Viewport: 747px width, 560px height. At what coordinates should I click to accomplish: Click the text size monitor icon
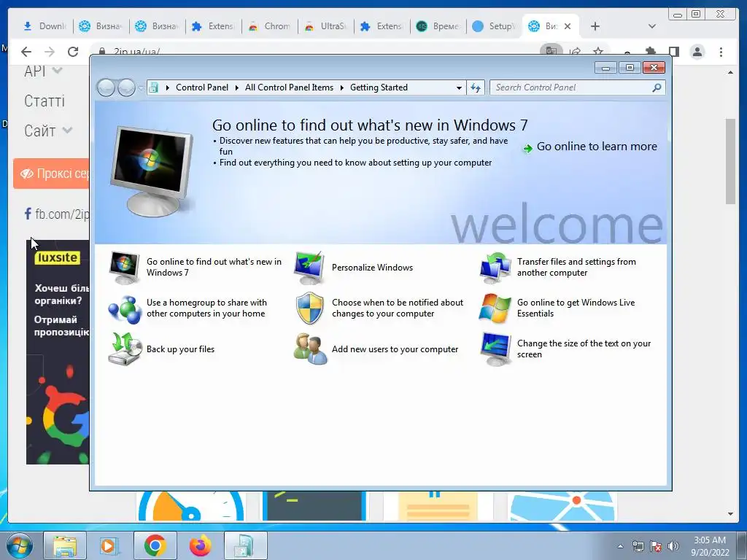(x=495, y=349)
